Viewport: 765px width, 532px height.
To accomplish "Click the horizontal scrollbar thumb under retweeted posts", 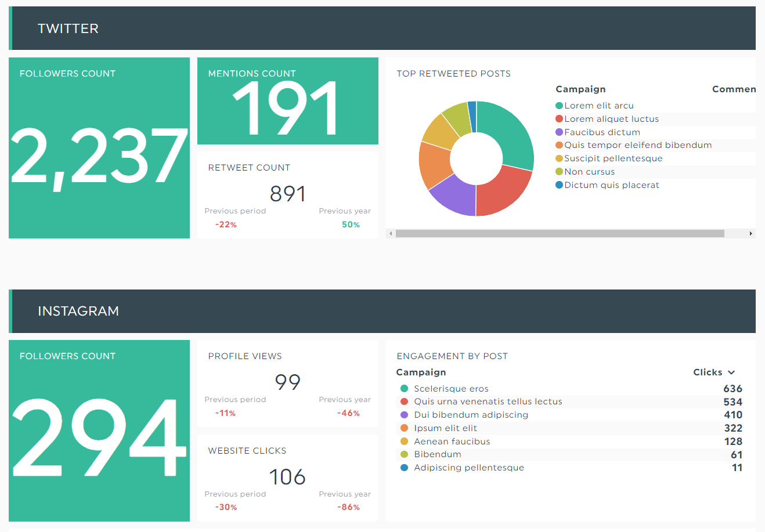I will [x=560, y=233].
